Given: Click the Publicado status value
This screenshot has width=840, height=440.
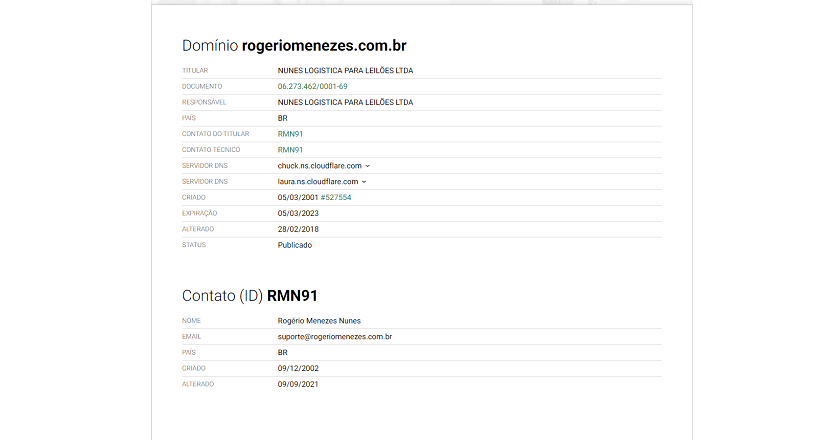Looking at the screenshot, I should pyautogui.click(x=294, y=245).
